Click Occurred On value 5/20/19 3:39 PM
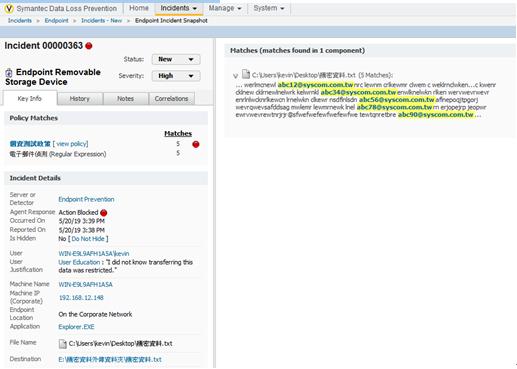This screenshot has width=517, height=369. click(82, 221)
